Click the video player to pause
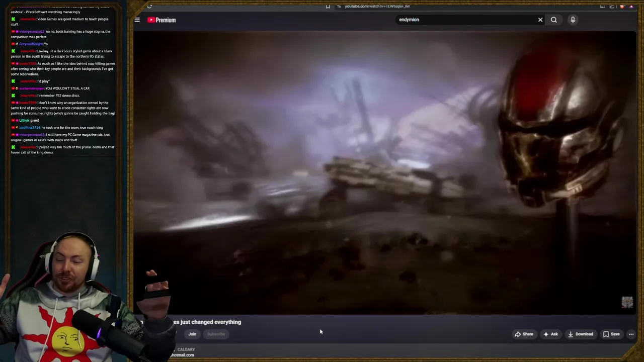Screen dimensions: 644x362 (385, 172)
